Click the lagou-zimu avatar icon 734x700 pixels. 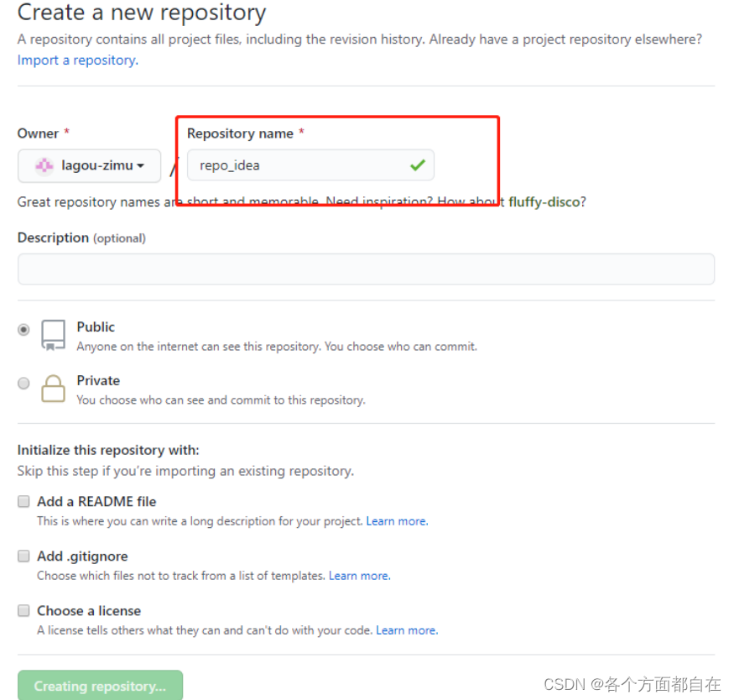[44, 165]
